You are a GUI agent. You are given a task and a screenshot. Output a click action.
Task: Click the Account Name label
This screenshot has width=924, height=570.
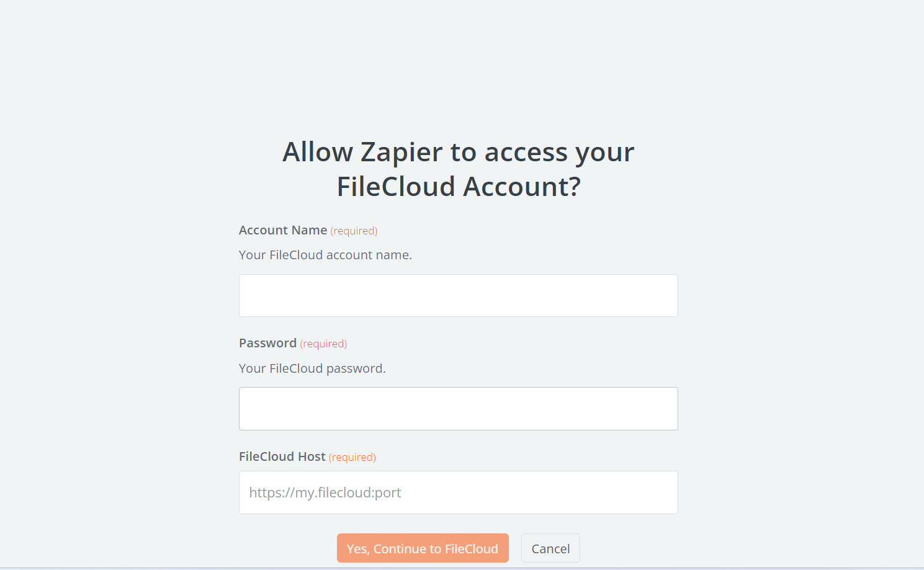(282, 229)
